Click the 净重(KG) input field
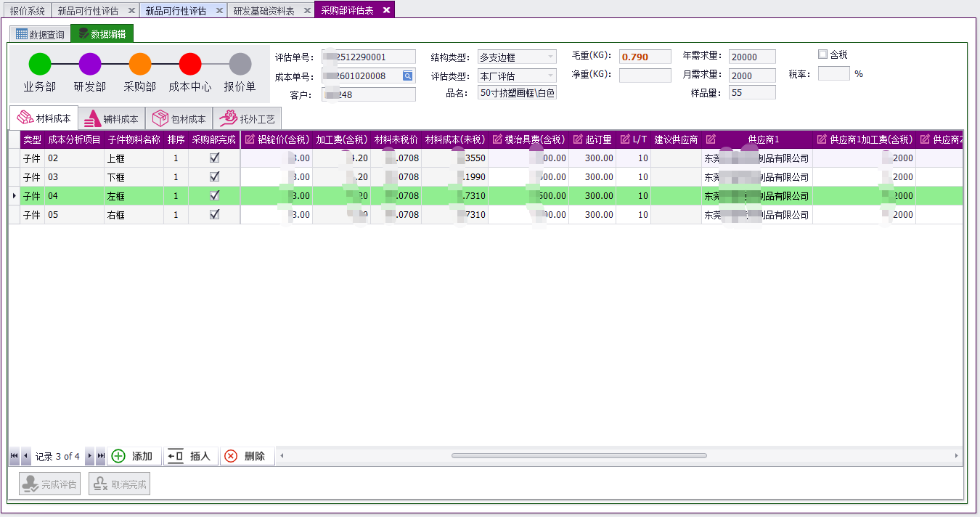 [645, 76]
